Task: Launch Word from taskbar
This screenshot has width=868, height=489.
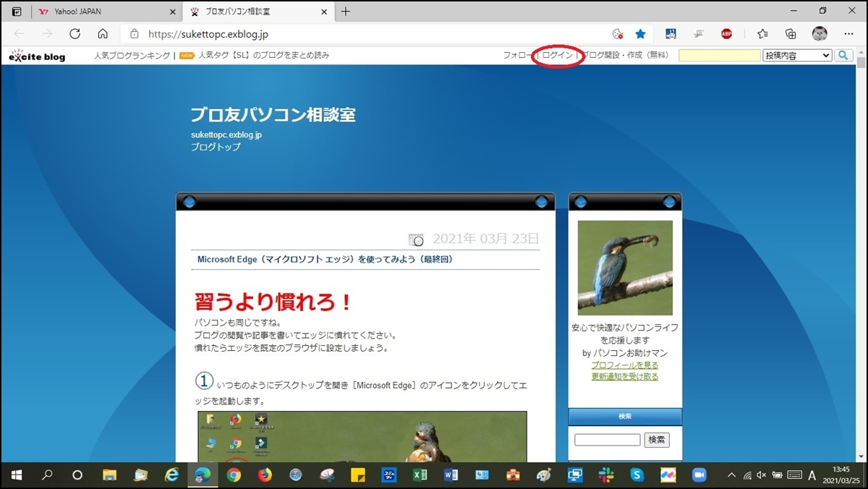Action: pyautogui.click(x=451, y=475)
